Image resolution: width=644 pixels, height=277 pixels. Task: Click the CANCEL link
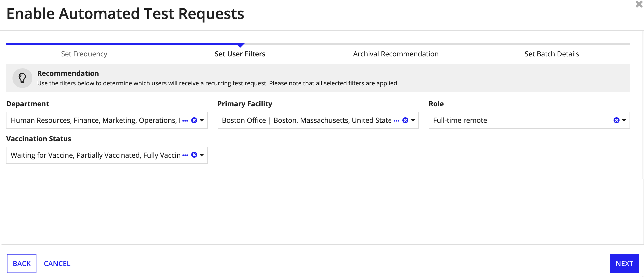point(57,264)
